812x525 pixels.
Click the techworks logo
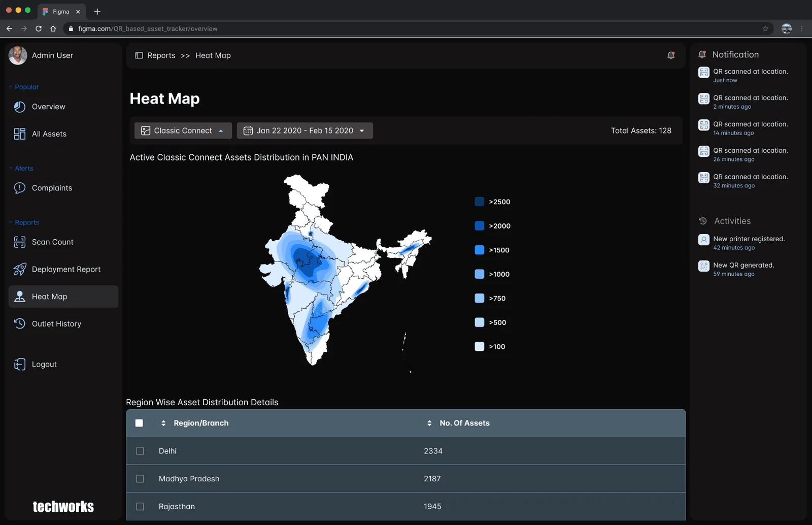(x=63, y=506)
